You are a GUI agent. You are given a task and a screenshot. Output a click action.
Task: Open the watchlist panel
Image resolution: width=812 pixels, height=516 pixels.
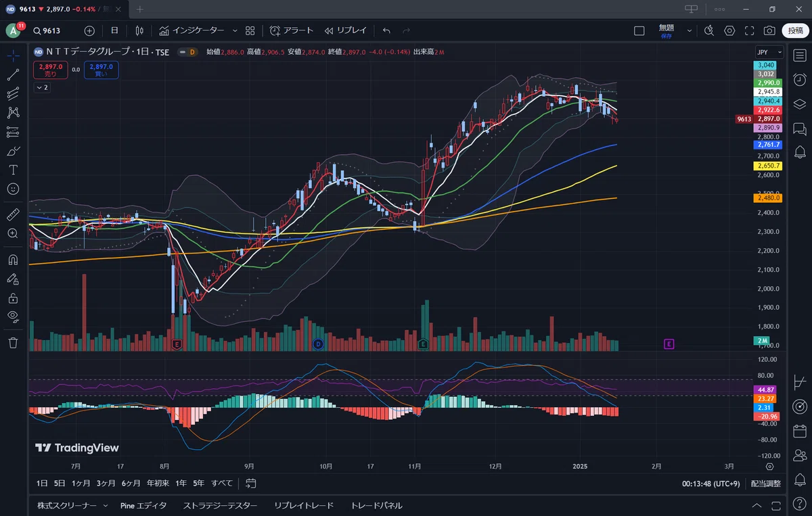(x=800, y=55)
